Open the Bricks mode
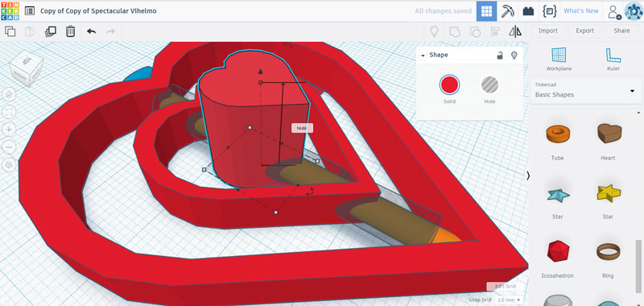644x306 pixels. point(528,11)
